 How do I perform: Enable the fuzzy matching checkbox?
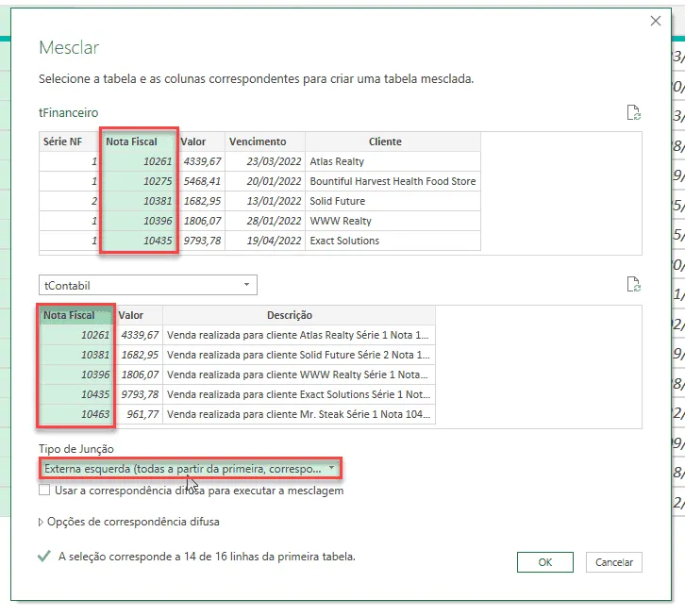(44, 490)
